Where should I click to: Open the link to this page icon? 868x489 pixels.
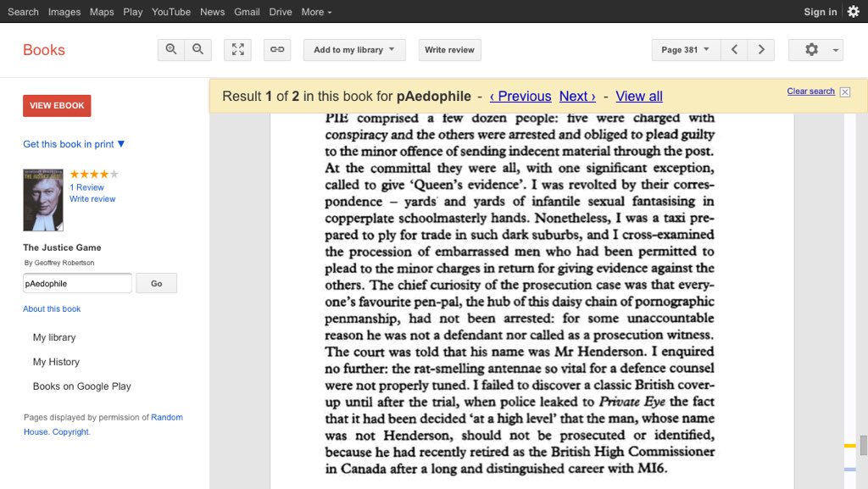tap(277, 50)
